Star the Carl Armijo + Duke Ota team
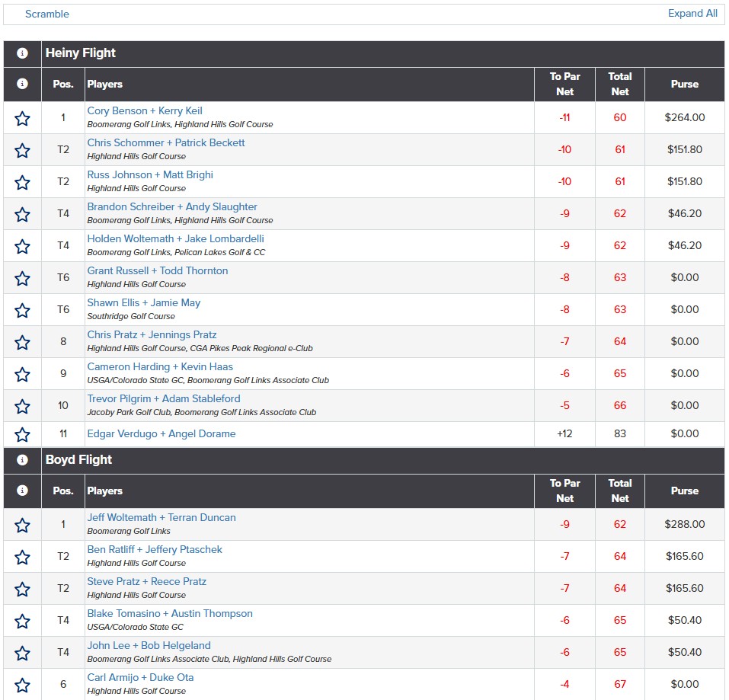The height and width of the screenshot is (700, 729). click(22, 685)
